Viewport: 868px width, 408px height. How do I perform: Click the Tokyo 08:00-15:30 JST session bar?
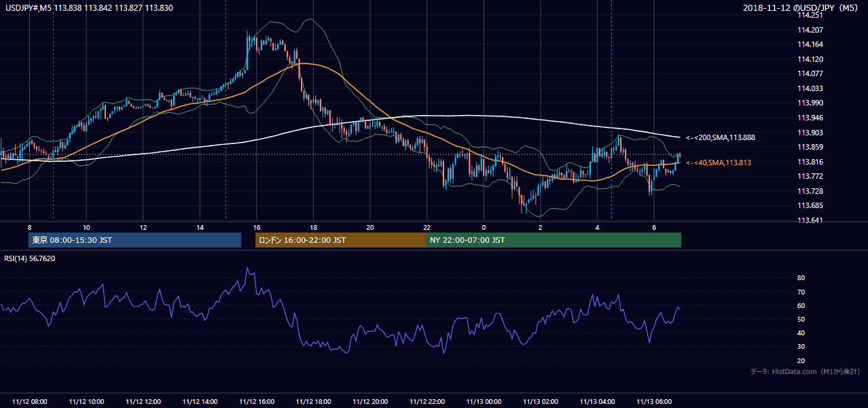tap(134, 240)
